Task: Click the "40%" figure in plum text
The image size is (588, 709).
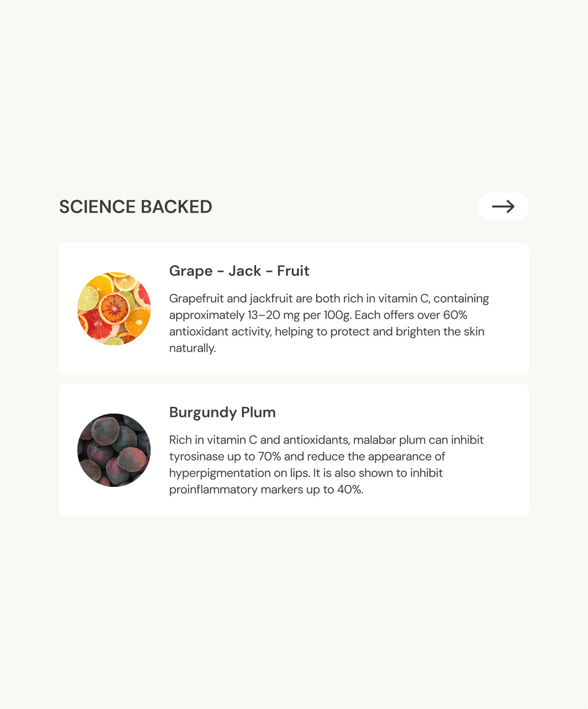Action: coord(350,490)
